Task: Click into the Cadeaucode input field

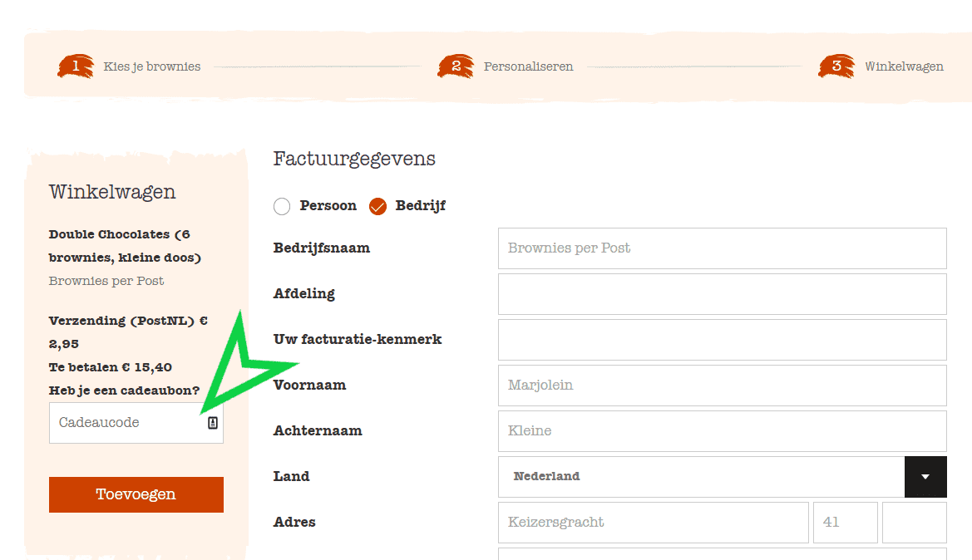Action: 125,423
